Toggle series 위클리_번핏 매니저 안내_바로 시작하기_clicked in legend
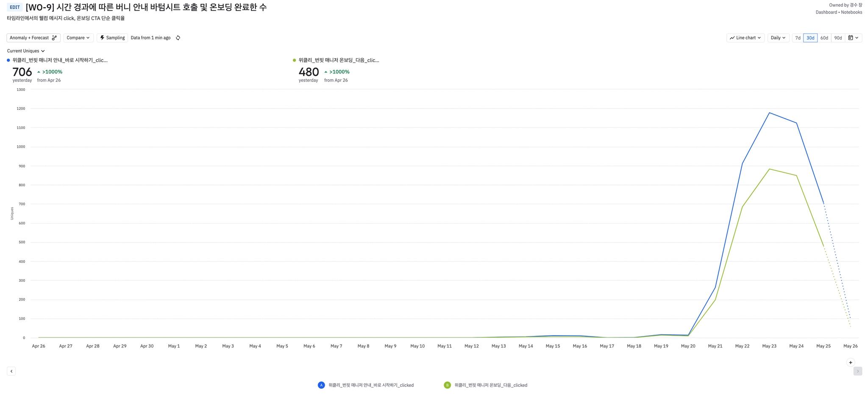The height and width of the screenshot is (395, 868). 371,385
